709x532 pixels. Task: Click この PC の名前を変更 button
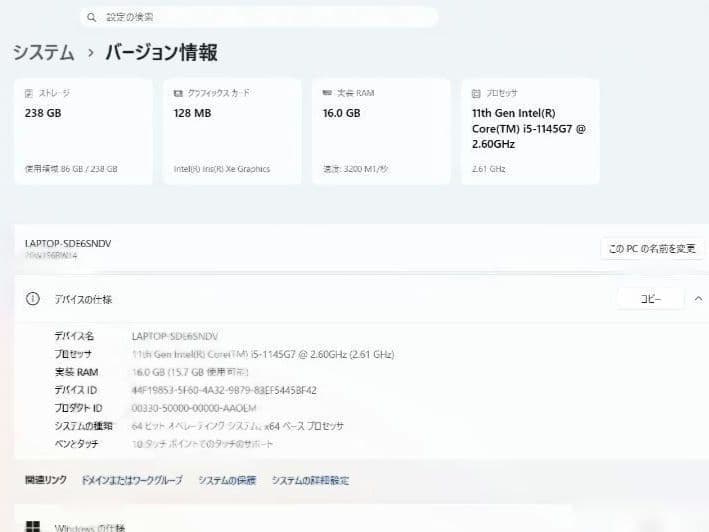[652, 249]
